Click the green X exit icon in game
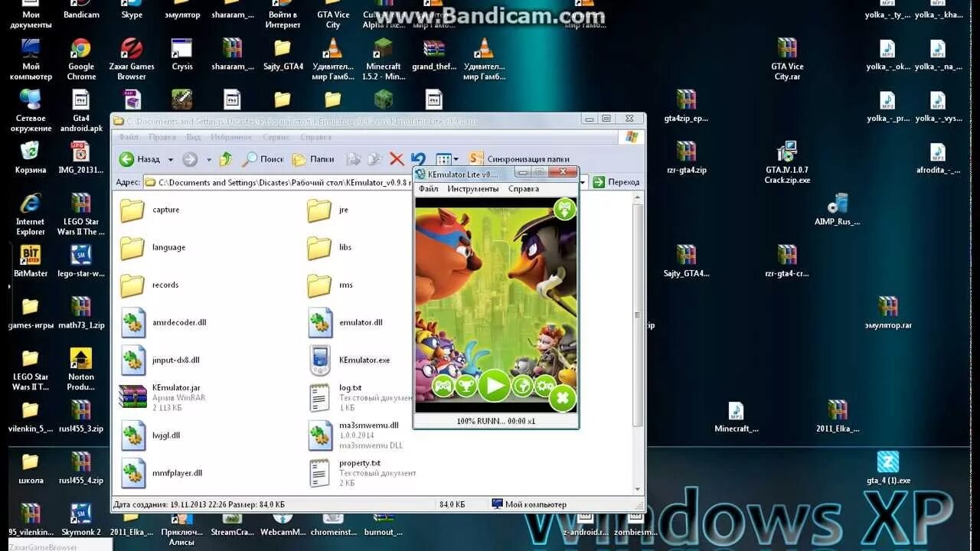Viewport: 980px width, 551px height. point(563,398)
